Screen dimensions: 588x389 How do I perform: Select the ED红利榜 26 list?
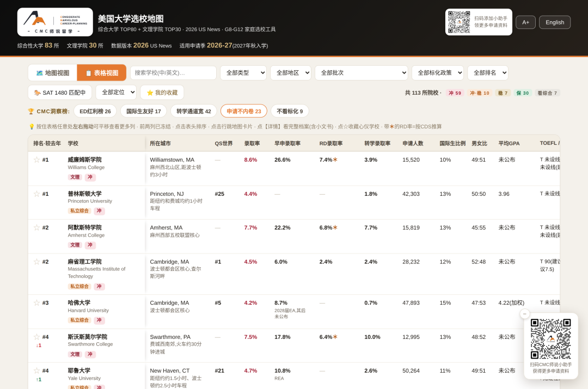(95, 112)
